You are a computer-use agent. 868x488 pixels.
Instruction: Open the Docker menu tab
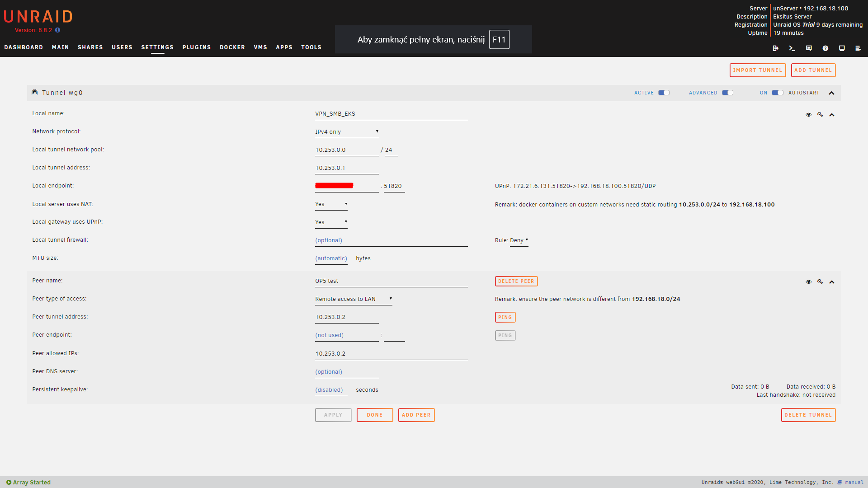[x=232, y=47]
